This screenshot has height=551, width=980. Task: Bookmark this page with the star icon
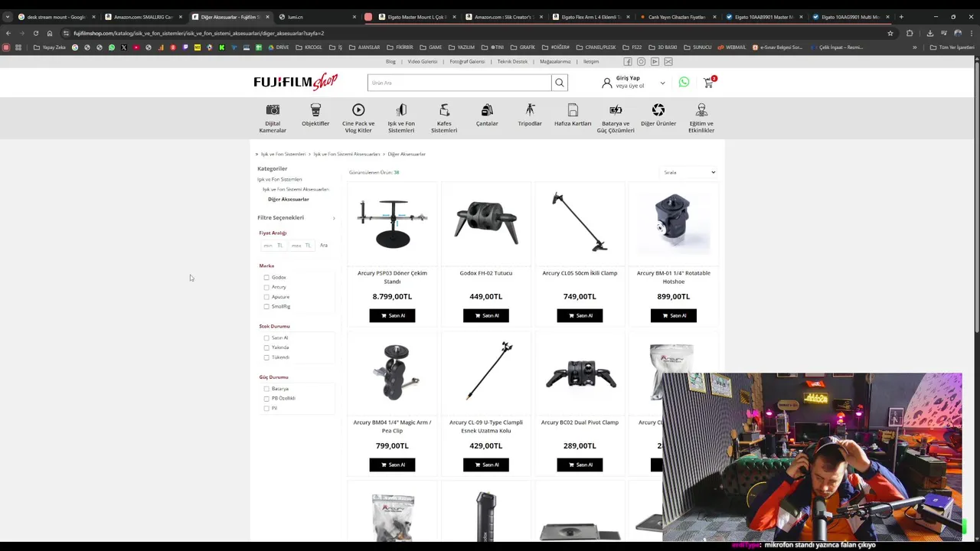tap(890, 33)
